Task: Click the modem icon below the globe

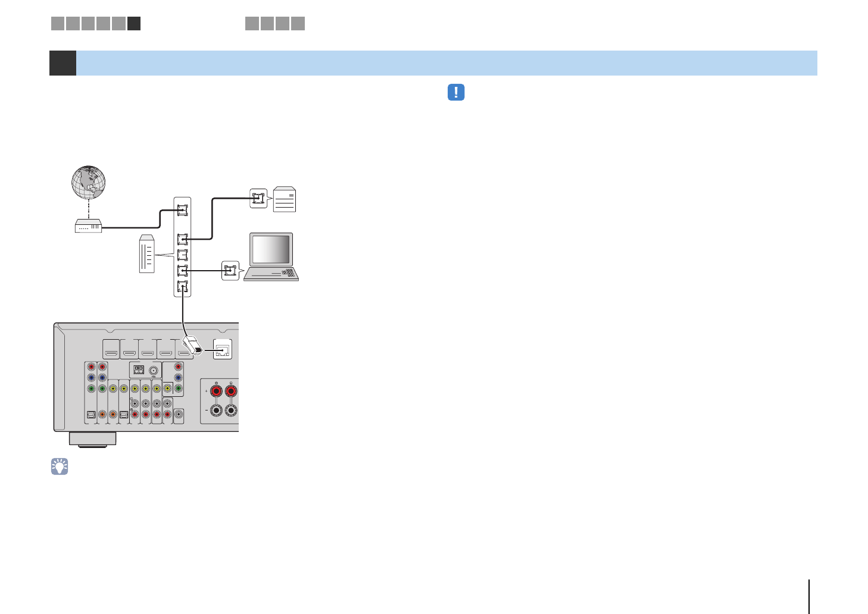Action: pos(88,226)
